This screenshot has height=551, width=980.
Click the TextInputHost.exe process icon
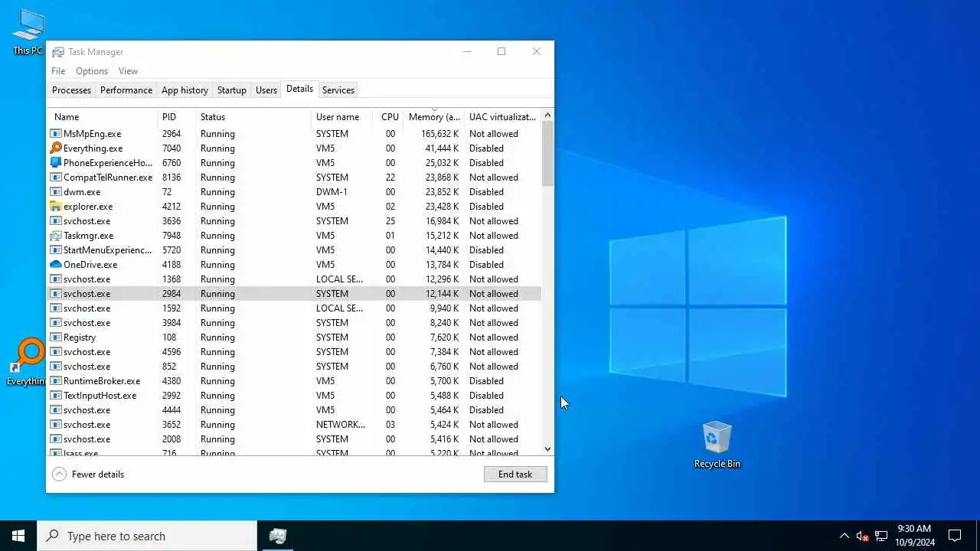[x=55, y=395]
